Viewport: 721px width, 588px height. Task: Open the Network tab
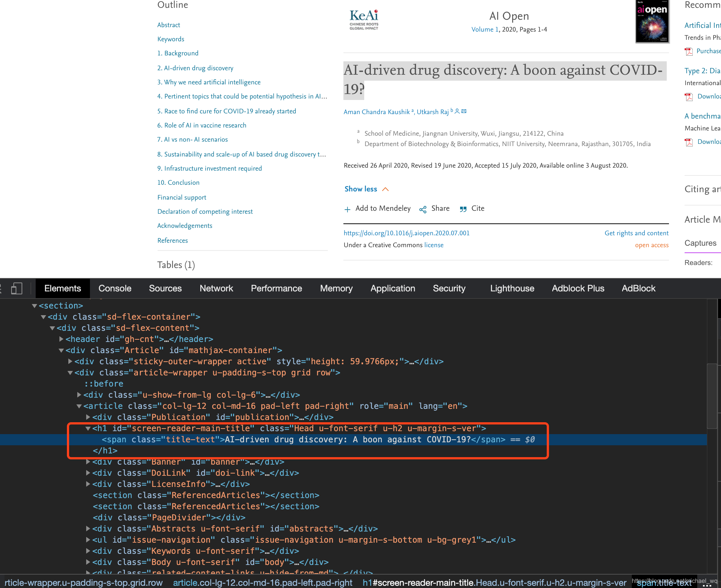tap(216, 288)
